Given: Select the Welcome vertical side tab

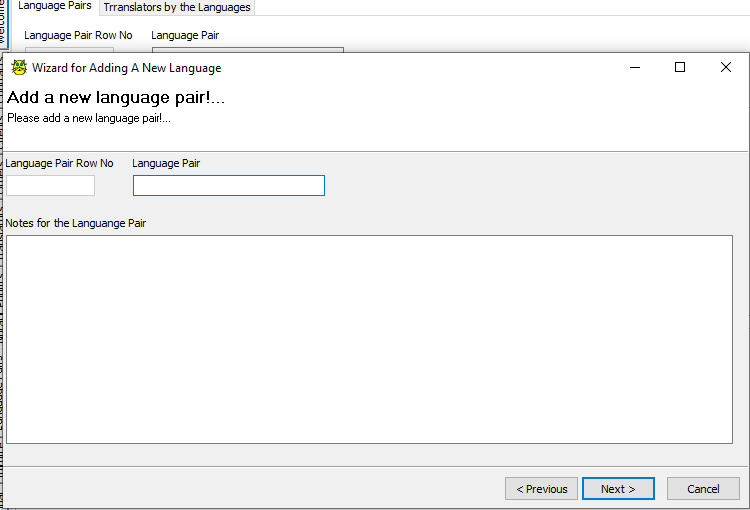Looking at the screenshot, I should 3,22.
